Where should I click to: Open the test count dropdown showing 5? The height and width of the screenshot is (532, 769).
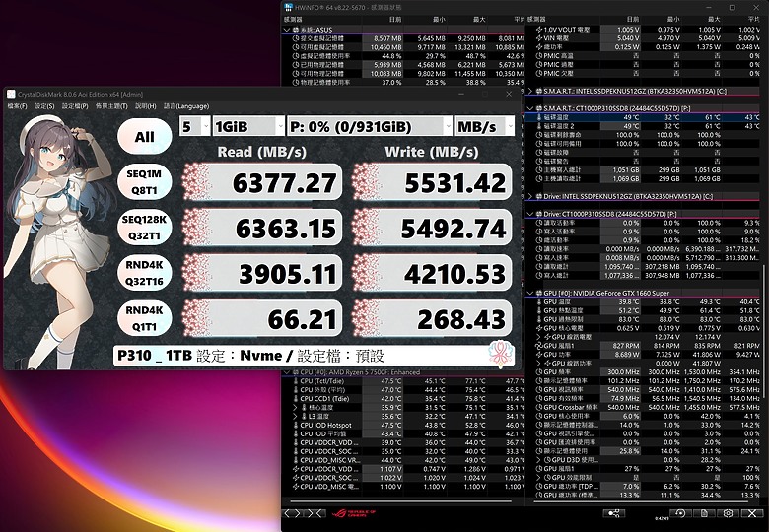(194, 127)
